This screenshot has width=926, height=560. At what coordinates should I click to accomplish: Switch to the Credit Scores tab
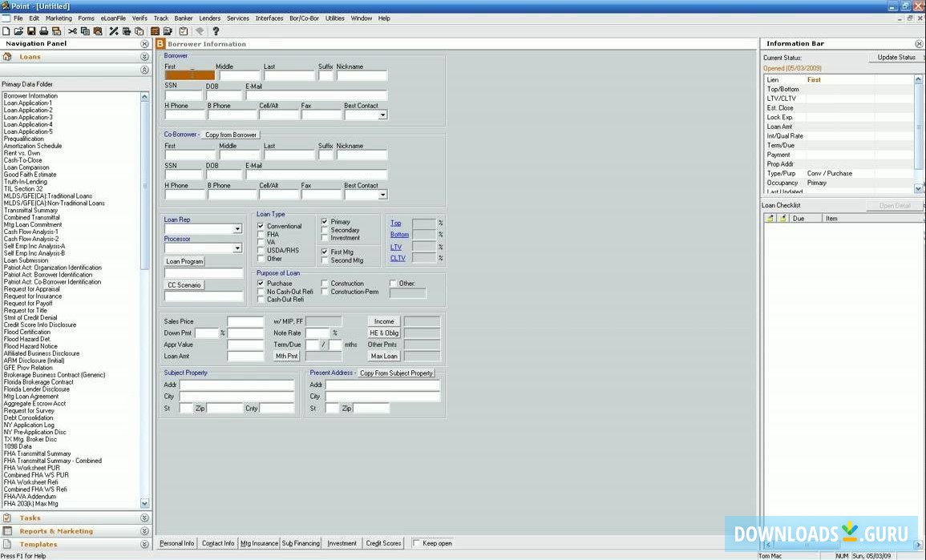[383, 543]
